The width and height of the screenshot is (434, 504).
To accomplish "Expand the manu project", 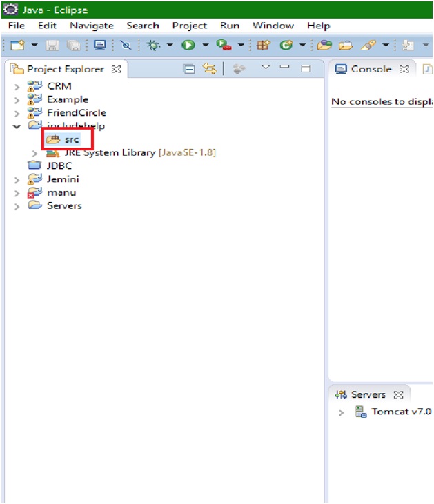I will click(x=17, y=194).
